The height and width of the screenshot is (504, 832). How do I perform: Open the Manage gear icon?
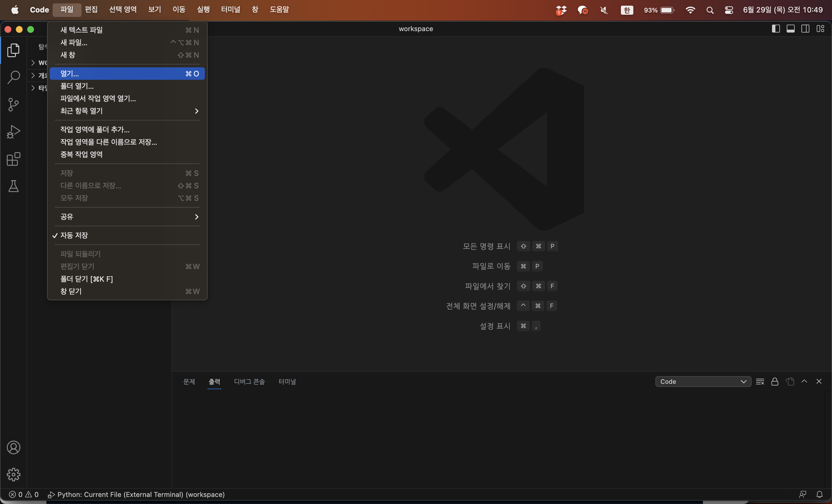pyautogui.click(x=14, y=474)
